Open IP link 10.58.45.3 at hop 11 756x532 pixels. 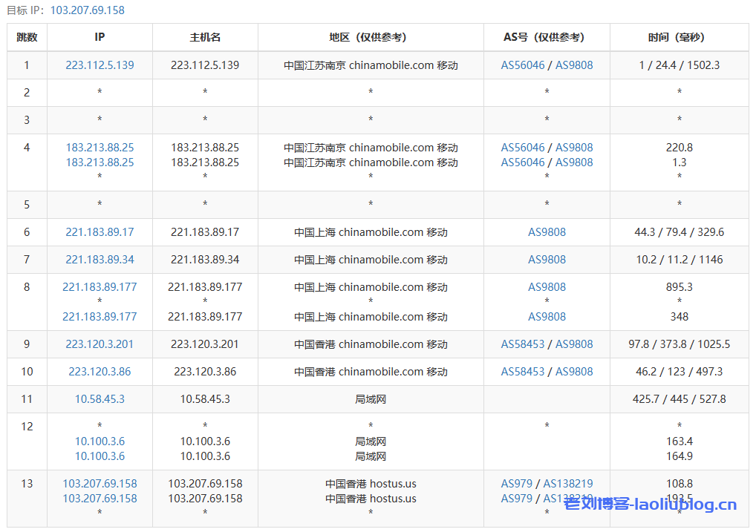(100, 399)
